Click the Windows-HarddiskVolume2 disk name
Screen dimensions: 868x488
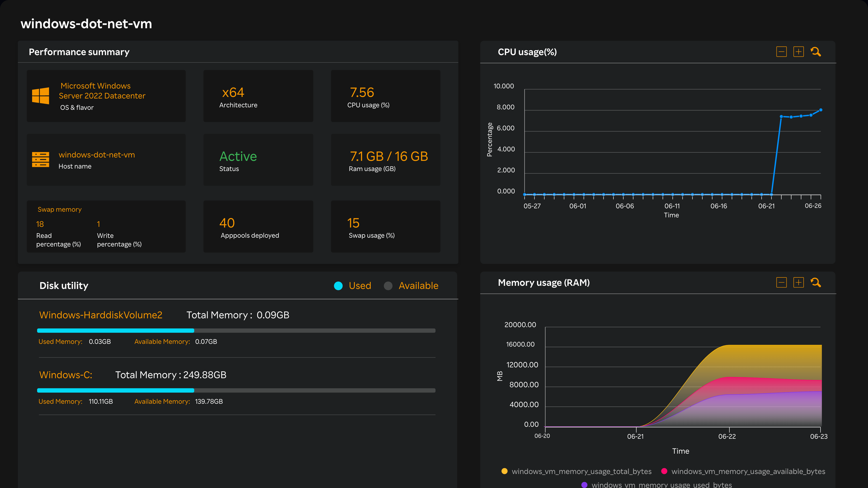(101, 315)
